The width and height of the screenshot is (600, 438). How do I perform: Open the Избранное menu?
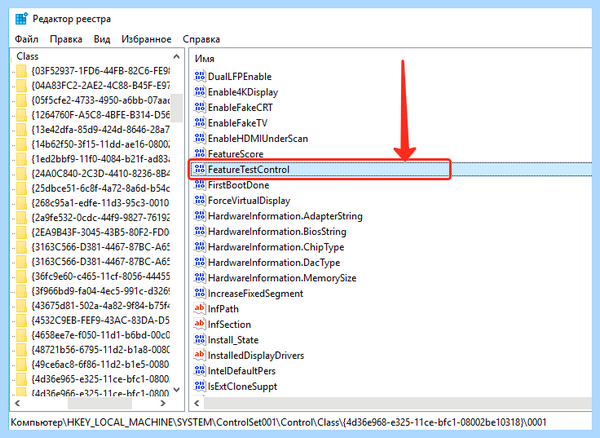coord(146,39)
